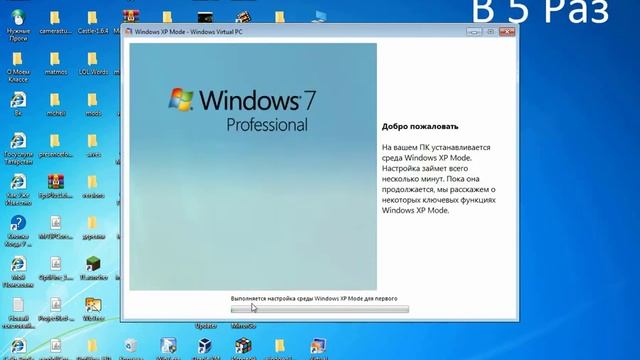
Task: Select WinRAR archive beside the Castle-1.6.4 folder
Action: click(131, 17)
